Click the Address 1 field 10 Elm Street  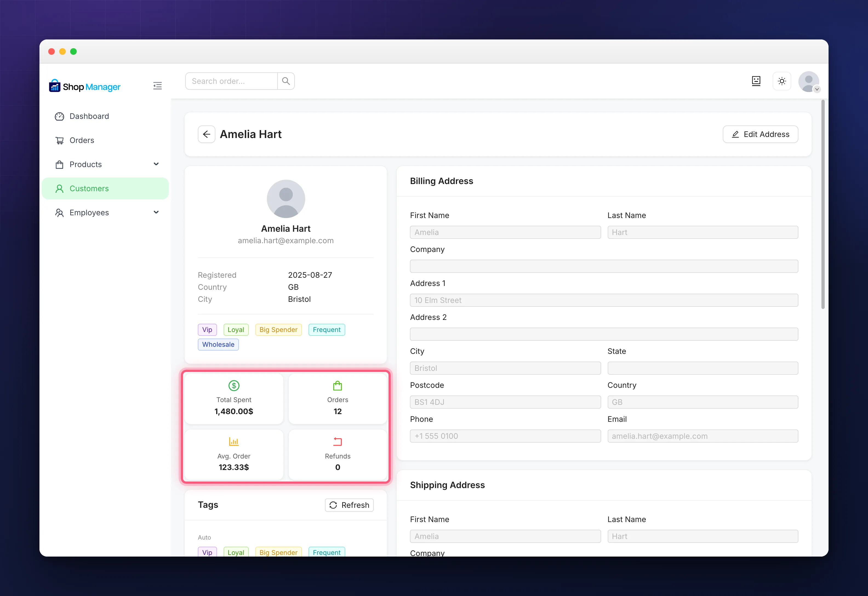click(604, 300)
